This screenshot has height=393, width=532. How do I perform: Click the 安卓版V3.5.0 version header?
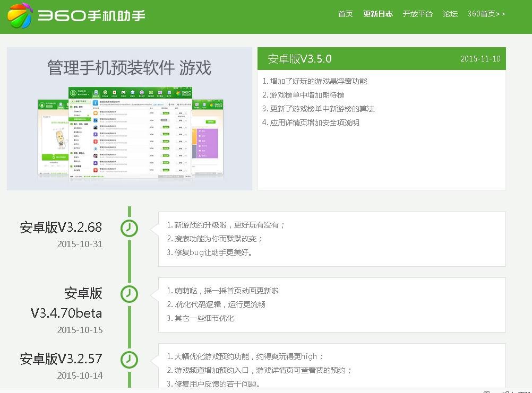[299, 59]
